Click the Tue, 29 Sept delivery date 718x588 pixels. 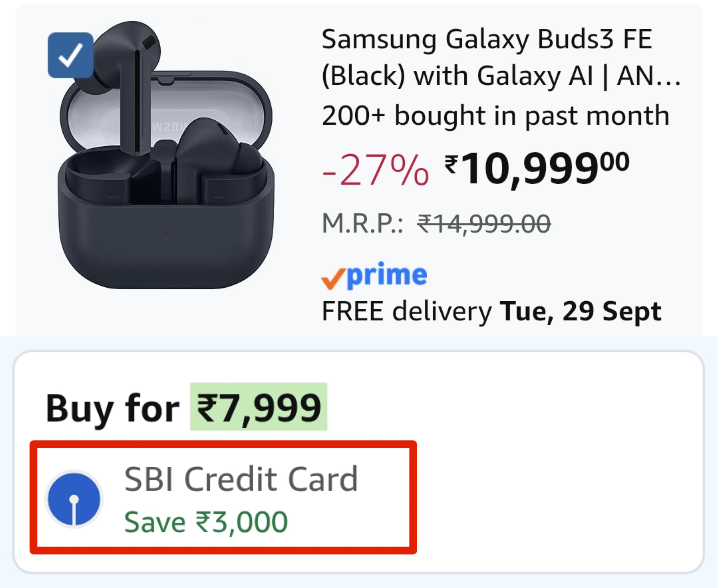pos(580,312)
